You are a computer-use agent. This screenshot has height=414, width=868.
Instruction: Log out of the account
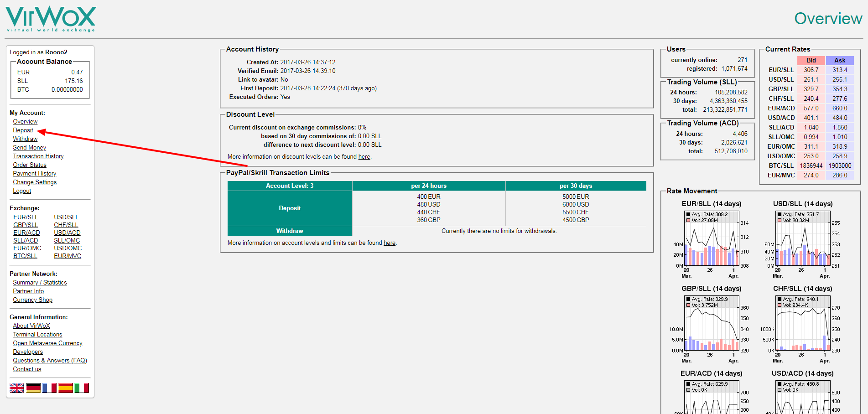22,191
